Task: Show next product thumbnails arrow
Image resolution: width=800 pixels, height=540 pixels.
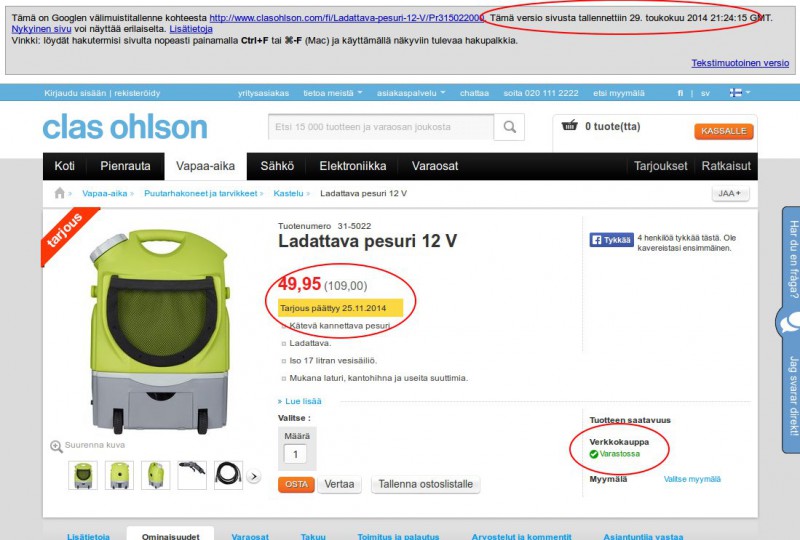Action: pos(254,476)
